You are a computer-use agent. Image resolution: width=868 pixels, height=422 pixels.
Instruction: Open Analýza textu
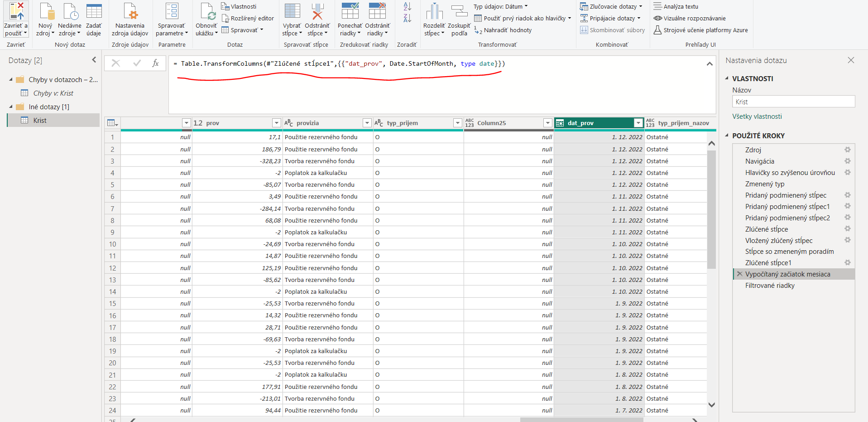pyautogui.click(x=676, y=6)
